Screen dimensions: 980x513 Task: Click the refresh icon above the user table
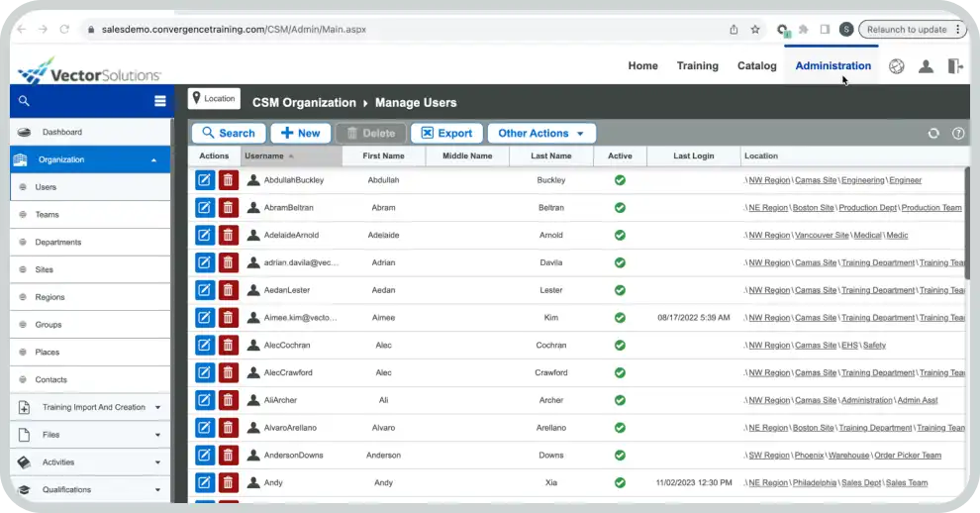pos(932,134)
